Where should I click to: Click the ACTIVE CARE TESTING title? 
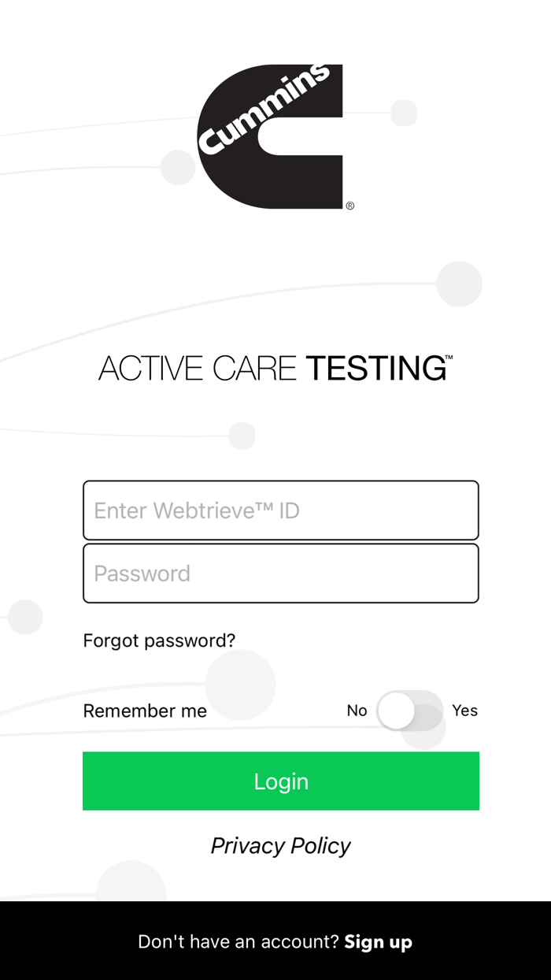coord(272,368)
